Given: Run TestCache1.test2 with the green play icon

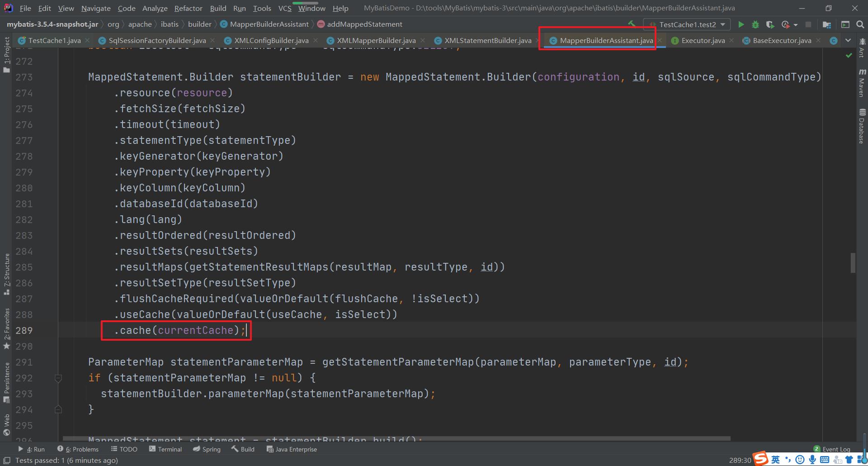Looking at the screenshot, I should click(x=741, y=24).
